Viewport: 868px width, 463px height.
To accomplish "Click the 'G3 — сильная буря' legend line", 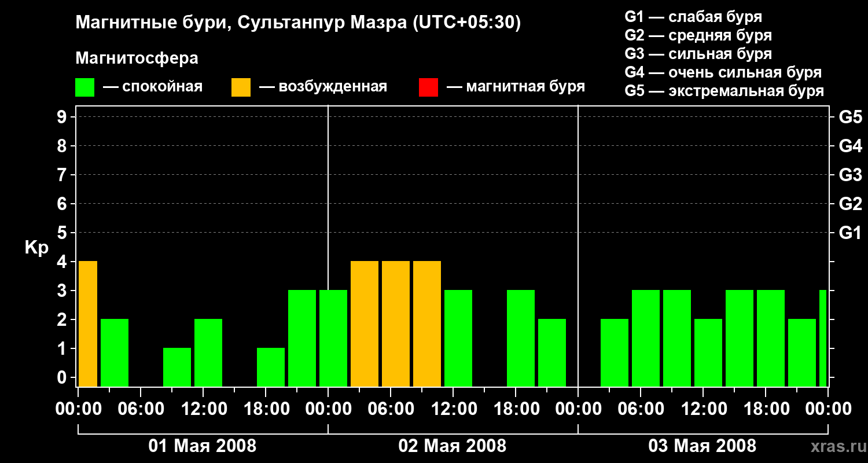I will [x=698, y=54].
